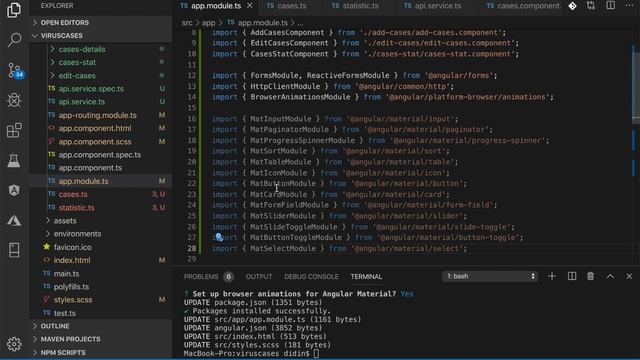The width and height of the screenshot is (640, 360).
Task: Expand the OUTLINE section
Action: tap(100, 326)
